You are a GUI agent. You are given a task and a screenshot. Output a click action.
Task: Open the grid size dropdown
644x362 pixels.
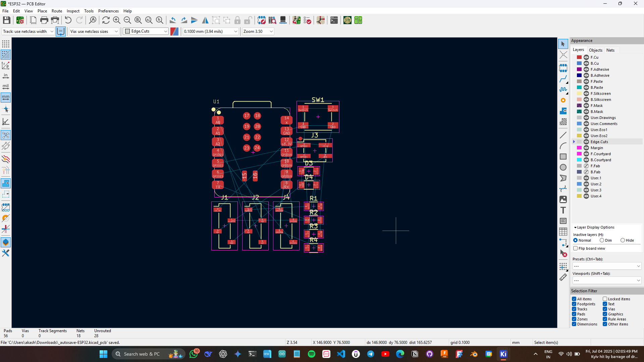[211, 31]
